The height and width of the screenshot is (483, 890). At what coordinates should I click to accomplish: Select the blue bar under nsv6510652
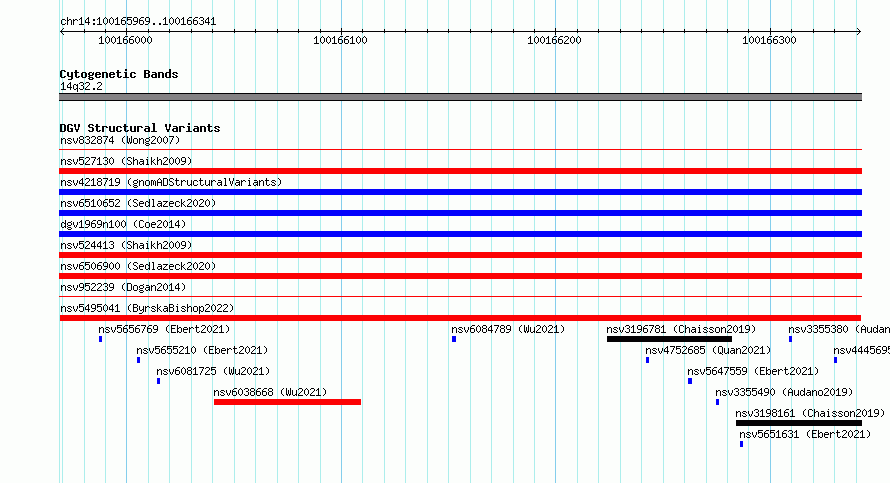pos(460,213)
